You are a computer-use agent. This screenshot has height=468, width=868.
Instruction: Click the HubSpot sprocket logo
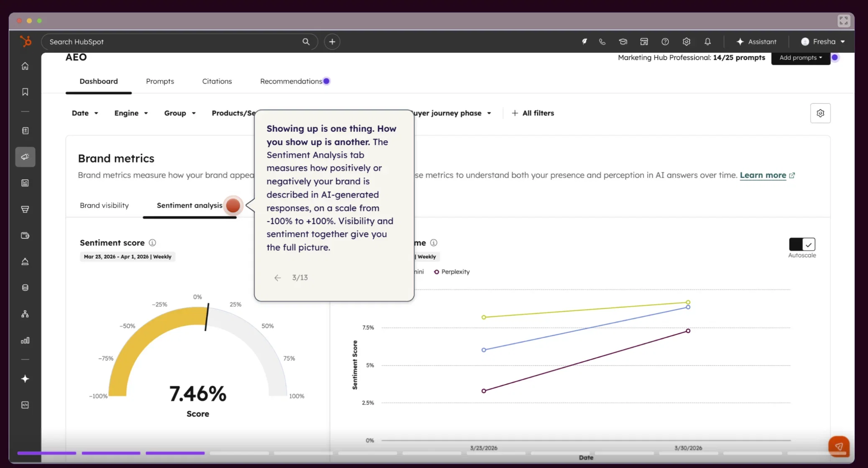26,41
